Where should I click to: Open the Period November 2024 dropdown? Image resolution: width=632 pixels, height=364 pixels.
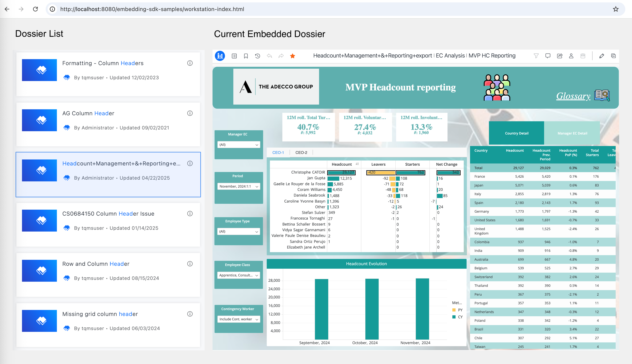pos(239,187)
